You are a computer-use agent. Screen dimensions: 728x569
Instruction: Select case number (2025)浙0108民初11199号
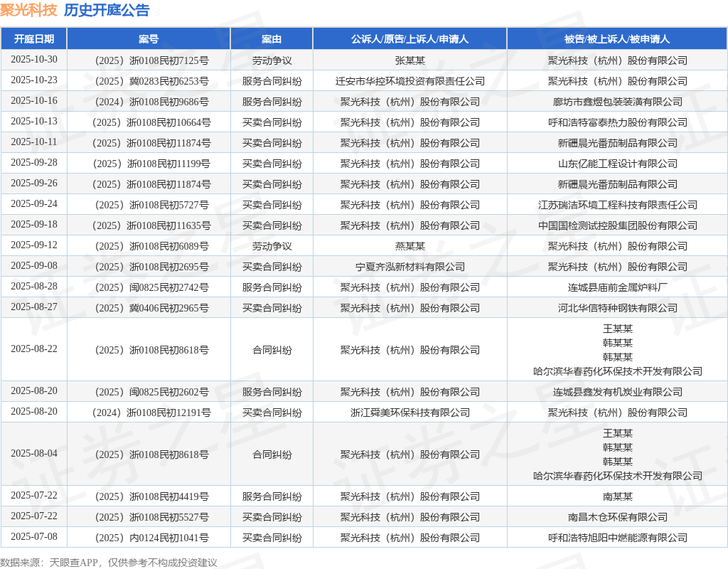(x=151, y=164)
